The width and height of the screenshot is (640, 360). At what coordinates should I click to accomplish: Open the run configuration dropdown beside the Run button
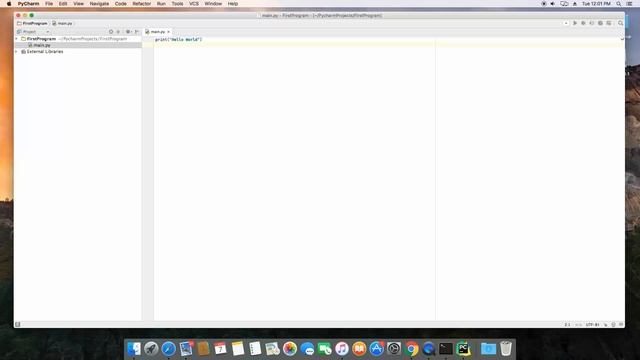tap(566, 23)
